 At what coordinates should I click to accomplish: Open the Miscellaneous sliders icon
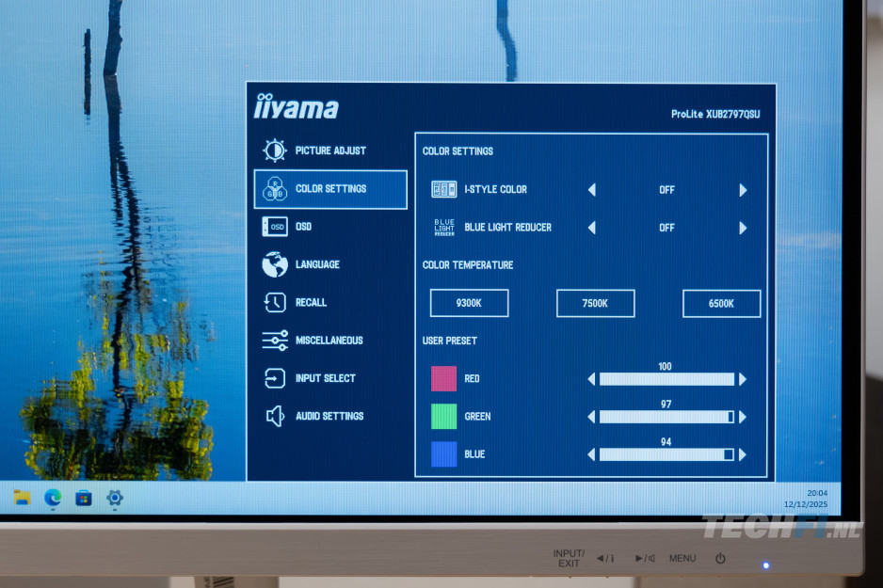click(x=274, y=341)
